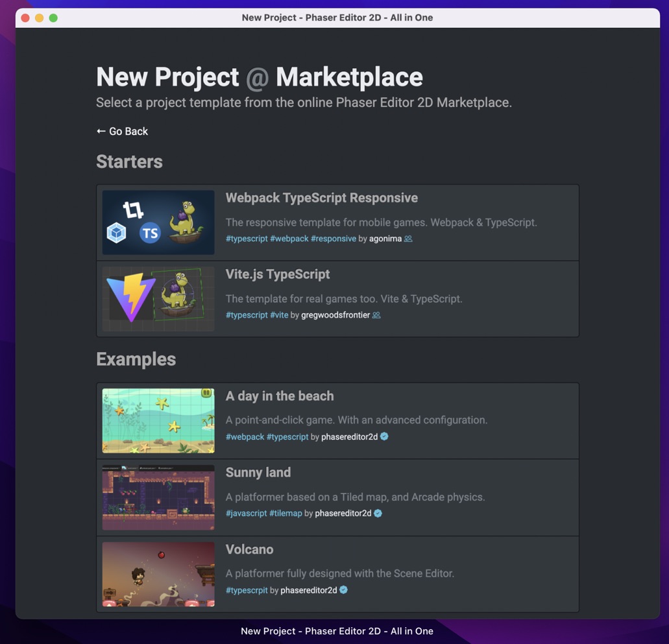Click the #javascript tag

point(246,514)
